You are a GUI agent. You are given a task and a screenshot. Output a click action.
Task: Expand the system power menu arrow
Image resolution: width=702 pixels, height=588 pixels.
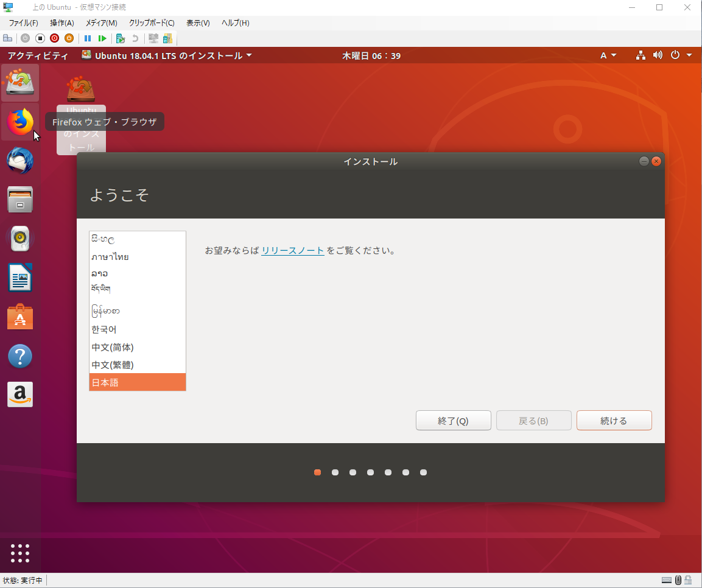(689, 55)
